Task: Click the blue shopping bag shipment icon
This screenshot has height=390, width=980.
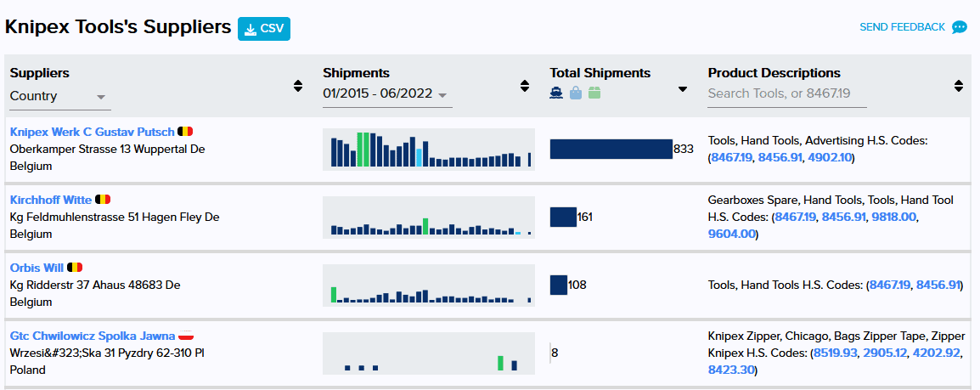Action: (576, 93)
